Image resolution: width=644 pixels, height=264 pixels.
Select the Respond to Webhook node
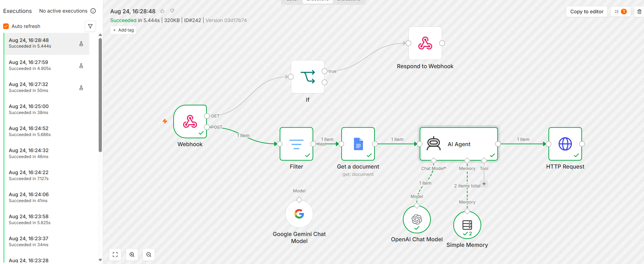(x=425, y=43)
